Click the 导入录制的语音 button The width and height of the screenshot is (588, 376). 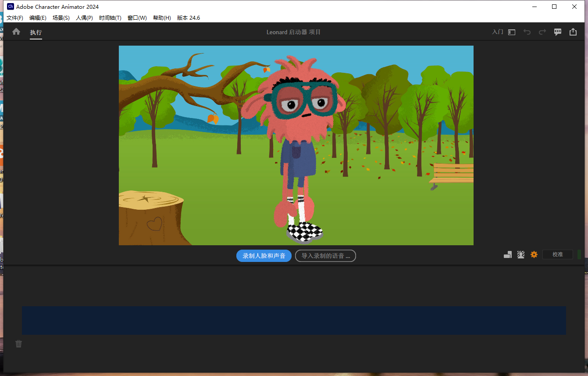pos(325,256)
